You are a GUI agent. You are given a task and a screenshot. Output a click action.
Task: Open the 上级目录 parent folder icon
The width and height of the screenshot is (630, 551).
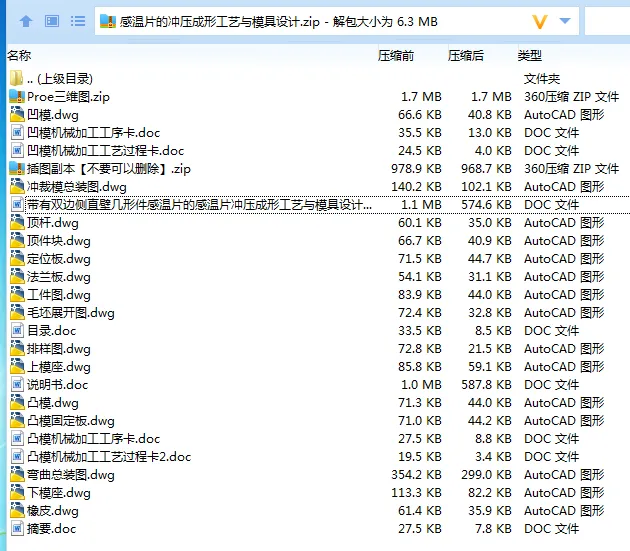[16, 78]
